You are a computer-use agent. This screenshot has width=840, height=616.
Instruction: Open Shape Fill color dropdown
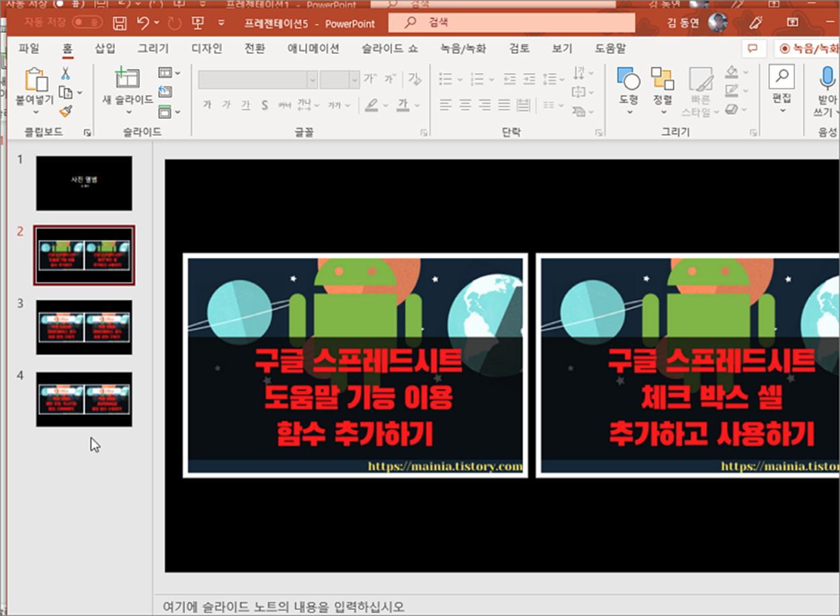[x=745, y=72]
